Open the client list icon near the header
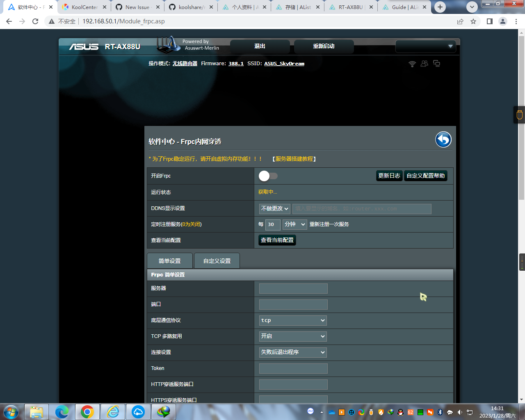 [x=424, y=64]
